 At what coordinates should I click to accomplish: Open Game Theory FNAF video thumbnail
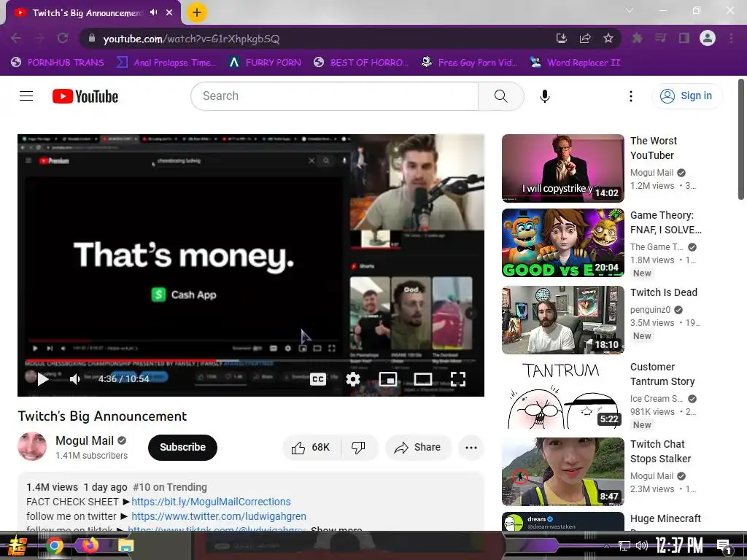562,243
